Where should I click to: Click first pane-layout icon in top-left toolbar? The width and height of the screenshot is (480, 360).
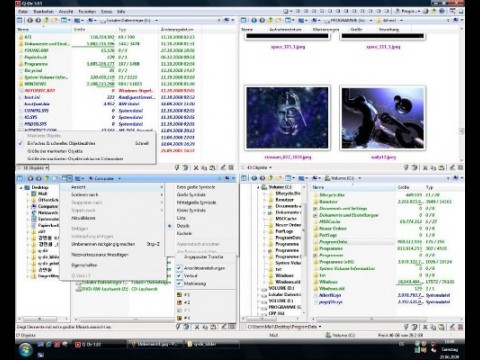coord(20,20)
